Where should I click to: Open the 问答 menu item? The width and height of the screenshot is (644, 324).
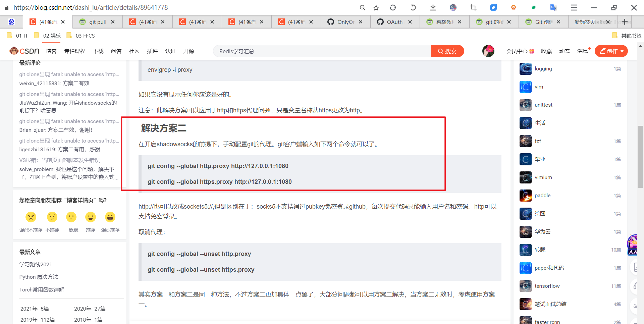[x=116, y=51]
